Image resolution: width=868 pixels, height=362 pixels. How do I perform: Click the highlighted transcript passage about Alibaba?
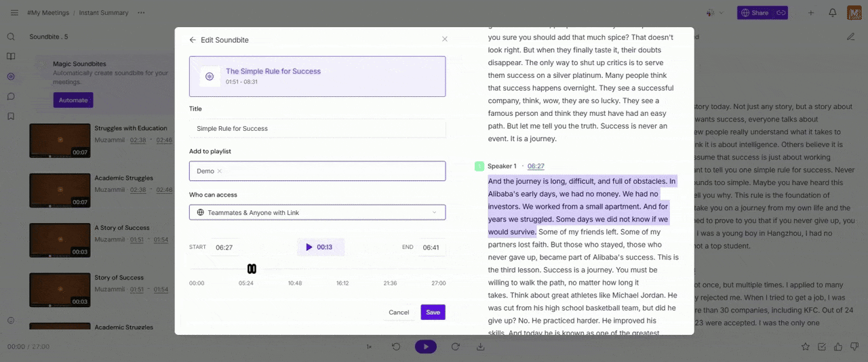582,207
